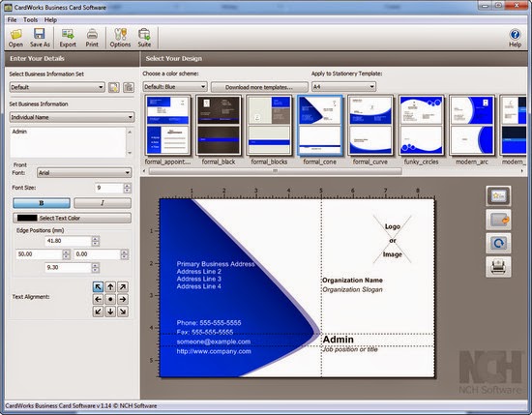Click the Export toolbar icon
The width and height of the screenshot is (532, 415).
click(x=68, y=38)
